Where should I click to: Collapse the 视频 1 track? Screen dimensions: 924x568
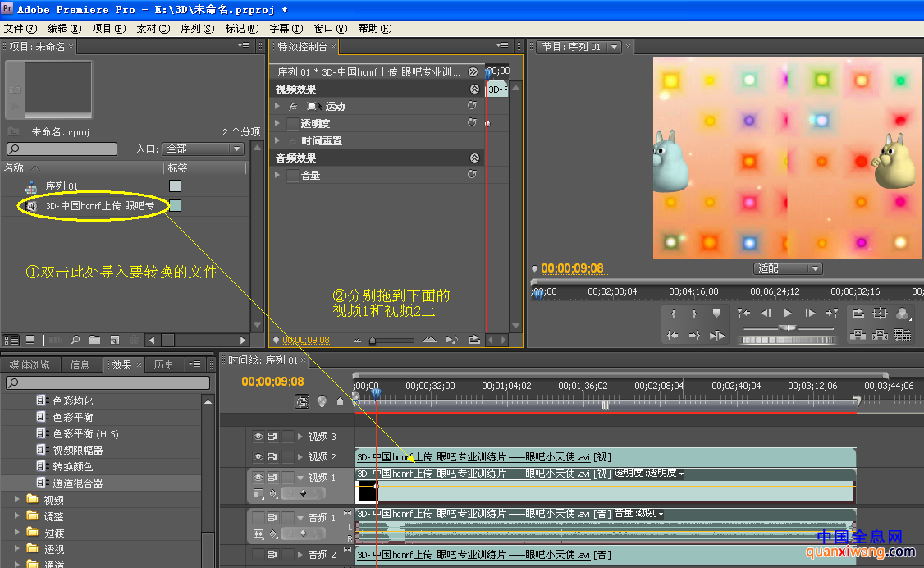(x=300, y=477)
